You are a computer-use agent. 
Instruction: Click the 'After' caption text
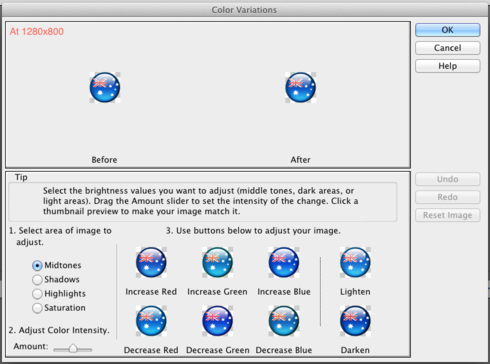coord(300,160)
